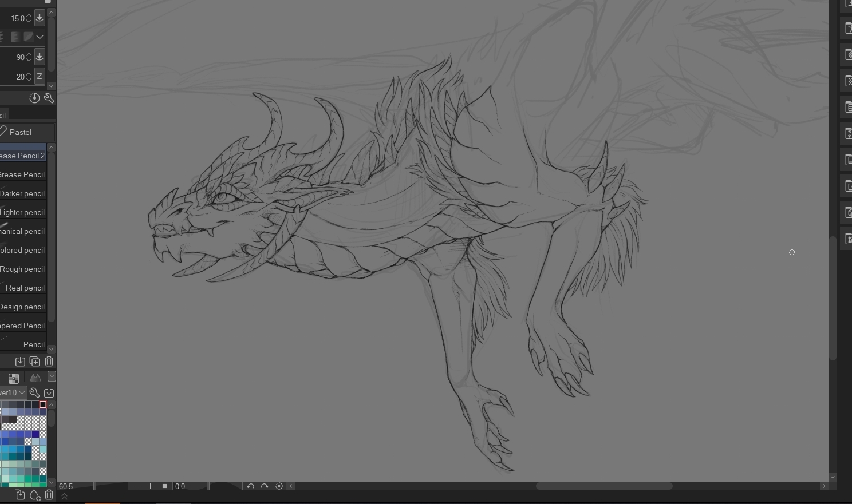Zoom out the canvas with minus button
This screenshot has height=504, width=852.
pos(136,486)
